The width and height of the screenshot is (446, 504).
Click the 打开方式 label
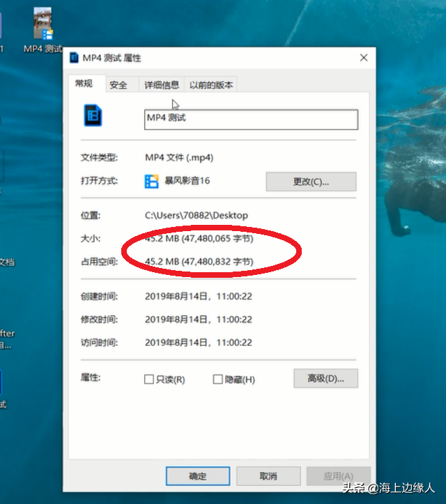click(99, 180)
